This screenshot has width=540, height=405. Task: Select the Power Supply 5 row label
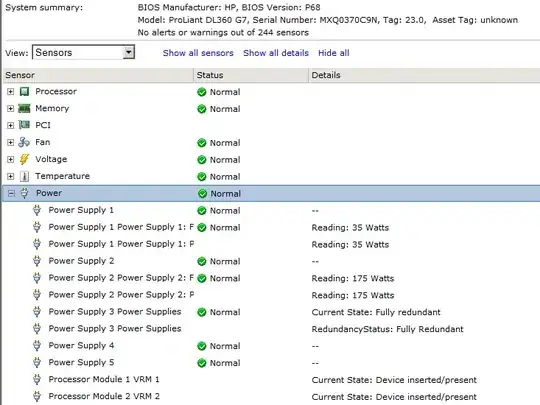click(x=81, y=363)
